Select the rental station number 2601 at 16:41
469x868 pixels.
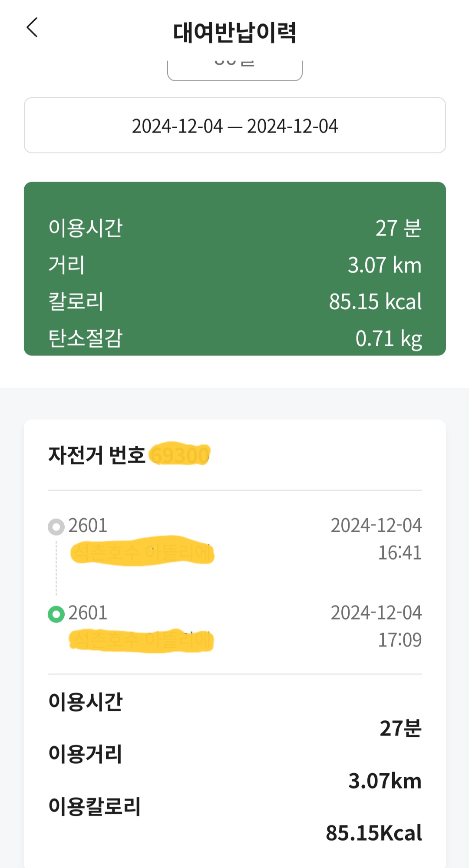(x=88, y=526)
